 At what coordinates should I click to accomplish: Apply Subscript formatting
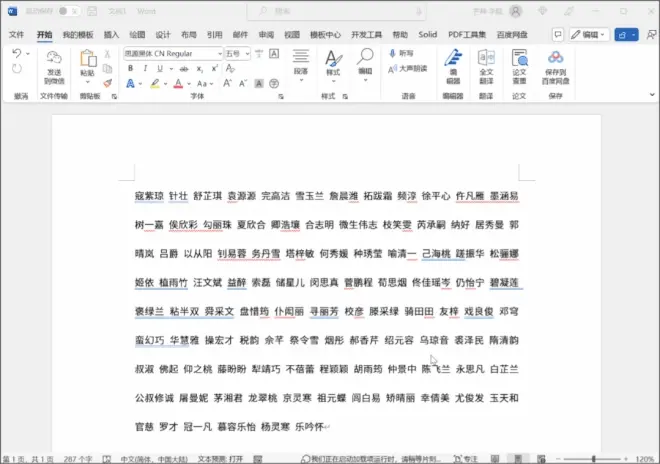tap(200, 69)
